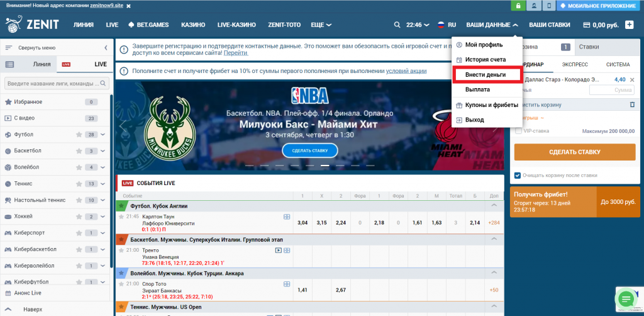Select odds 2,67 for Зираат Банкасы

point(340,290)
